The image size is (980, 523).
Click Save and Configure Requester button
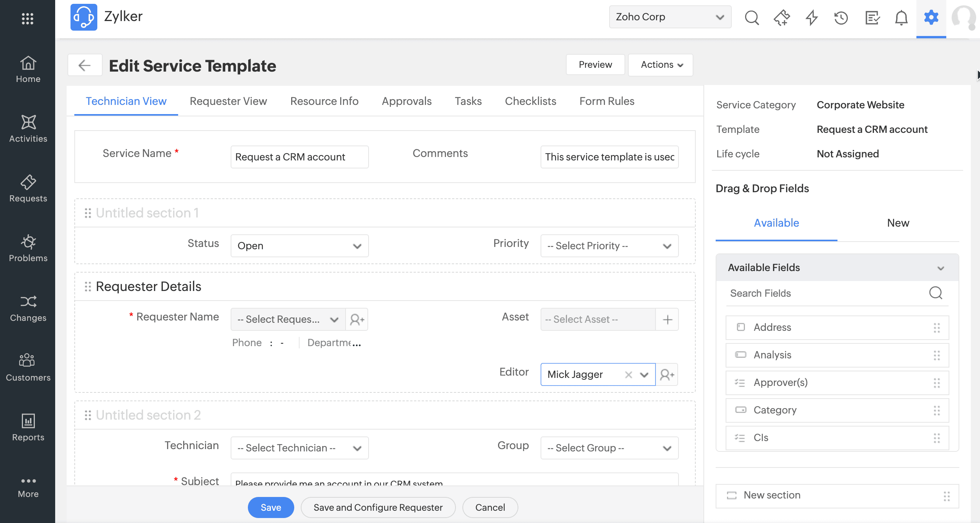click(378, 507)
